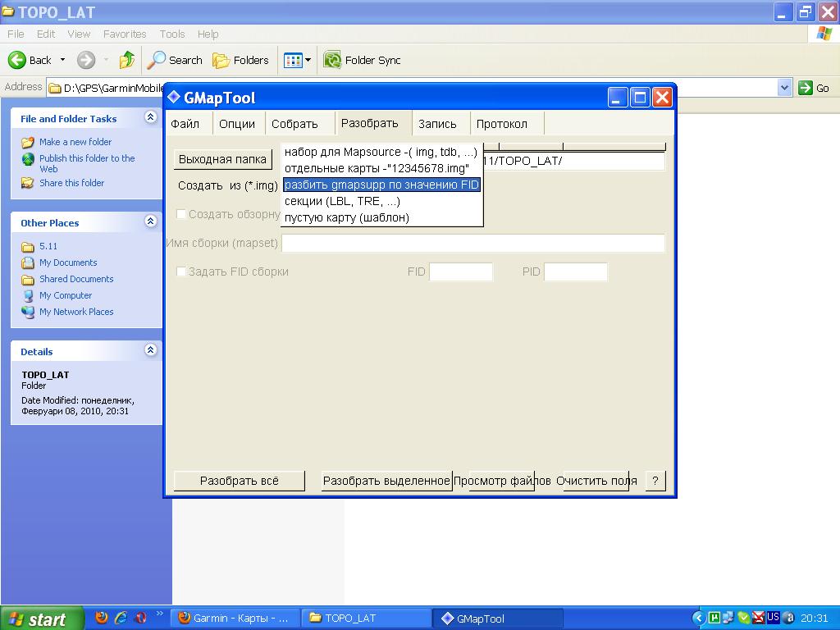Enable the 'Задать FID сборки' checkbox
This screenshot has width=840, height=630.
181,272
